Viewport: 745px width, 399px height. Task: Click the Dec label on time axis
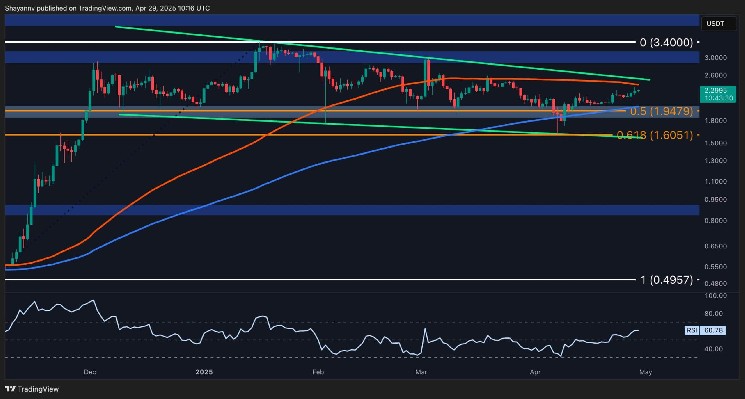click(x=90, y=371)
